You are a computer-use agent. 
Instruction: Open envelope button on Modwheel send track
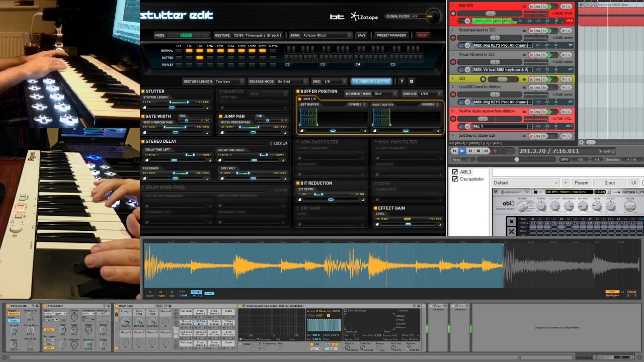coord(538,31)
